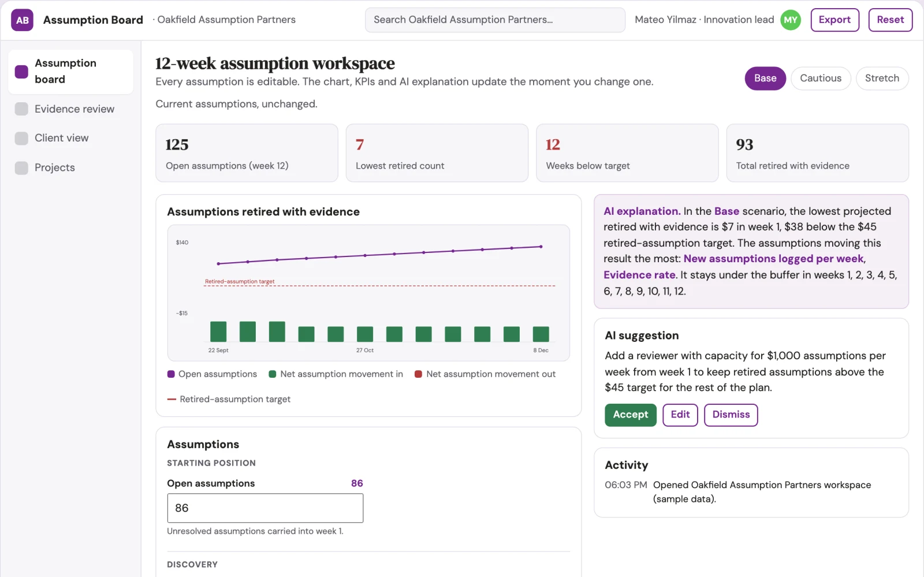This screenshot has width=924, height=577.
Task: Click 'Oakfield Assumption Partners' header text
Action: coord(226,20)
